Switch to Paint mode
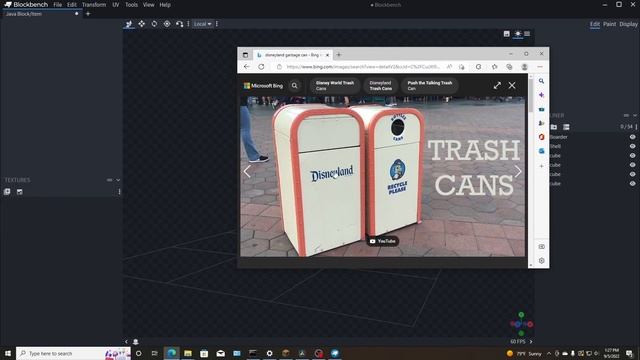This screenshot has height=360, width=640. [609, 24]
